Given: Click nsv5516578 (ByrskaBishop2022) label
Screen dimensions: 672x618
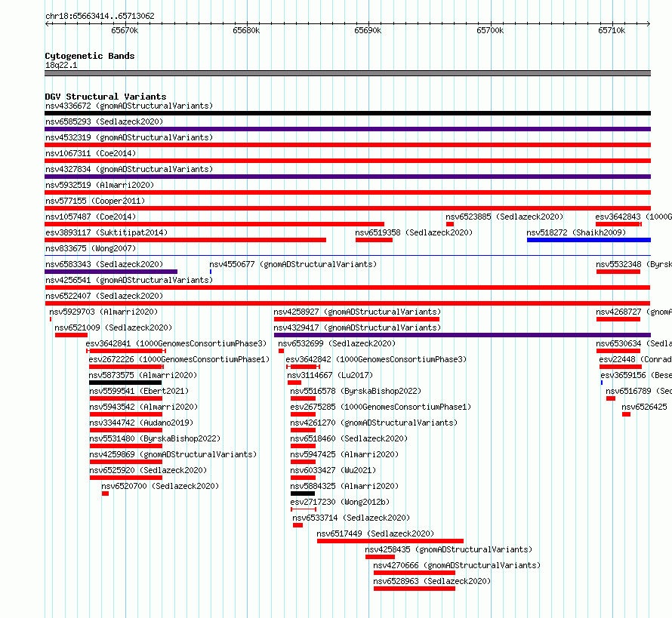Looking at the screenshot, I should 356,391.
